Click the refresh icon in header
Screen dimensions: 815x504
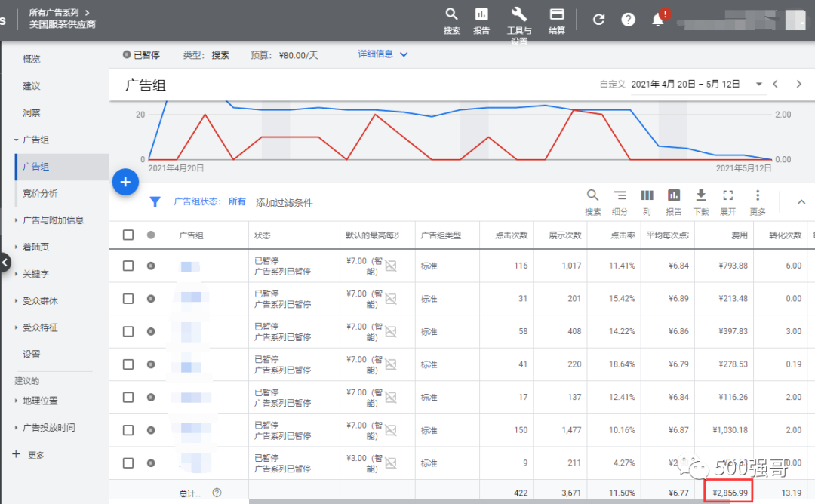pos(598,20)
